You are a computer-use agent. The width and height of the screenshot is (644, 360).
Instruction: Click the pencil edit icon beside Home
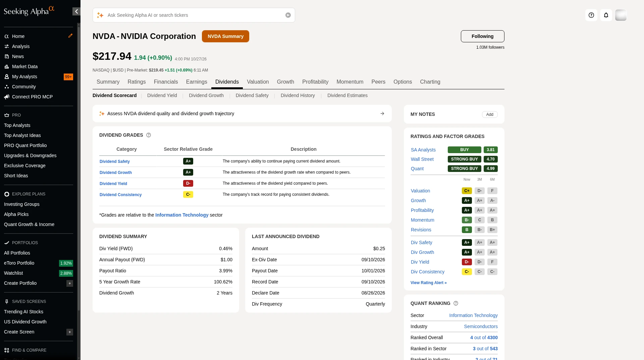click(x=70, y=36)
